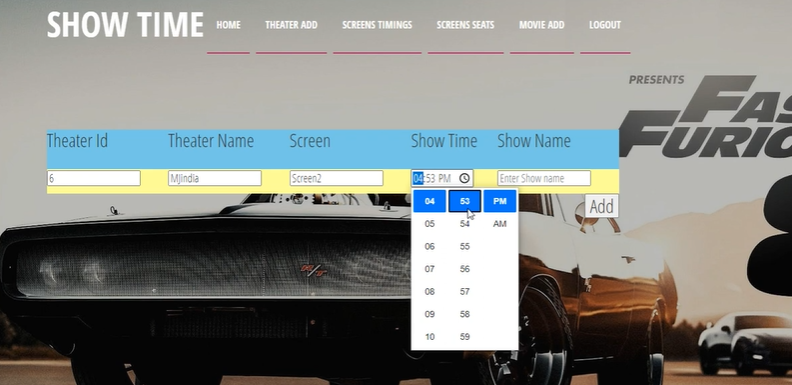Select hour 05 in time picker
Viewport: 792px width, 385px height.
(x=429, y=224)
